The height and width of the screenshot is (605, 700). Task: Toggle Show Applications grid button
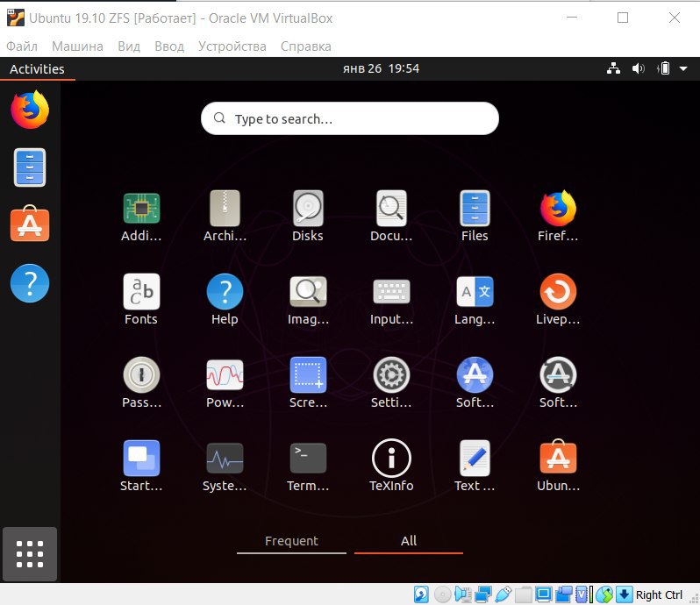[x=30, y=553]
